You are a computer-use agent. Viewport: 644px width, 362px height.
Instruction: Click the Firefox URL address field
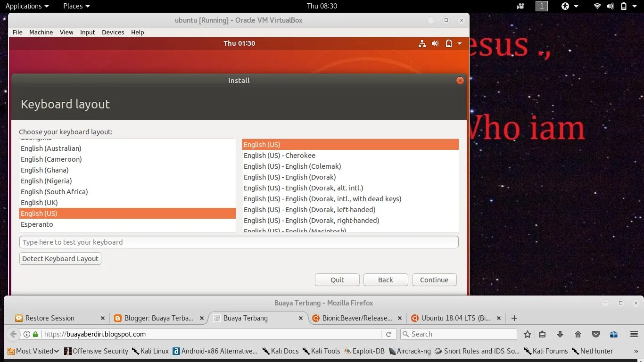211,334
